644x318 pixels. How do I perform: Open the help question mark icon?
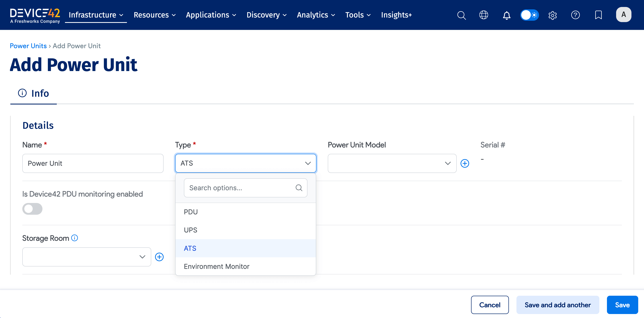(575, 15)
